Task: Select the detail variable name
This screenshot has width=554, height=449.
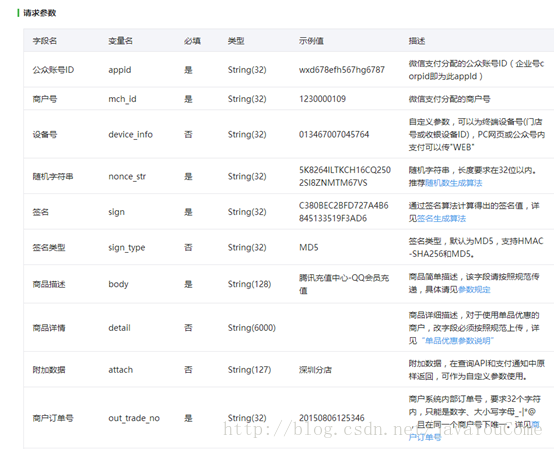Action: click(x=119, y=328)
